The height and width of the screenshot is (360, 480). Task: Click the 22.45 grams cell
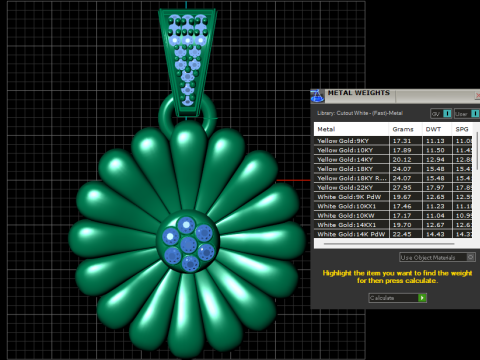tap(406, 234)
